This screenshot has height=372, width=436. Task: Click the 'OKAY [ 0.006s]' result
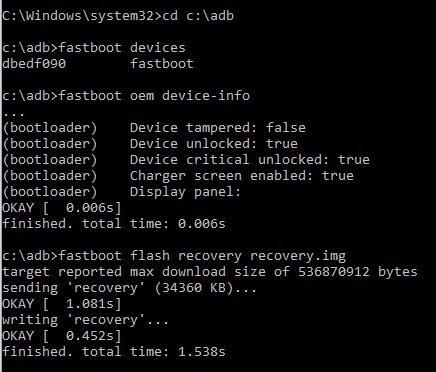(62, 208)
